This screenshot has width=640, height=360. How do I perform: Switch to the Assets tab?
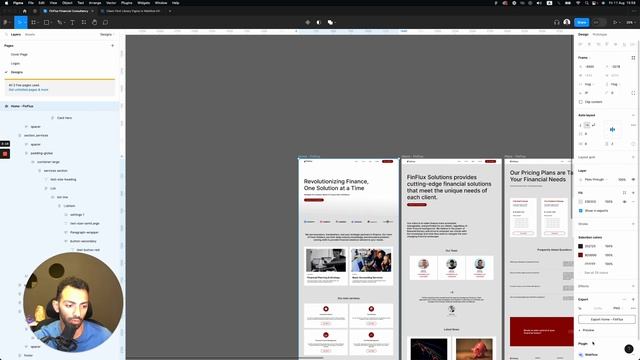(x=30, y=35)
